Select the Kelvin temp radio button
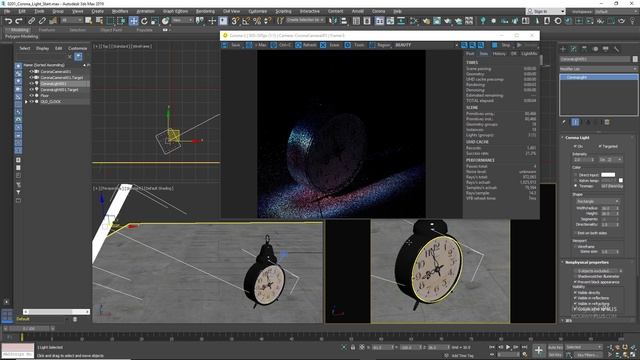Image resolution: width=640 pixels, height=360 pixels. (x=576, y=180)
